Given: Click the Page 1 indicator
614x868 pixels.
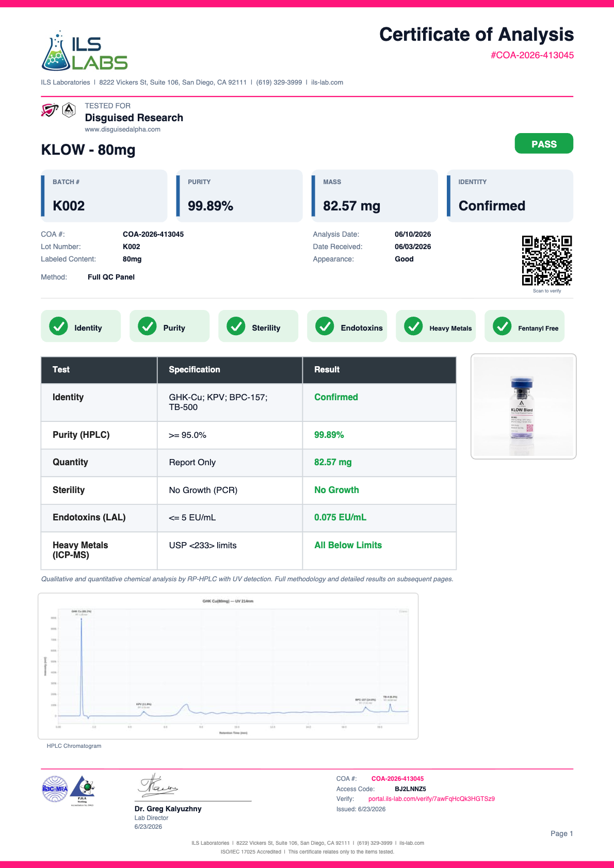Looking at the screenshot, I should click(561, 833).
